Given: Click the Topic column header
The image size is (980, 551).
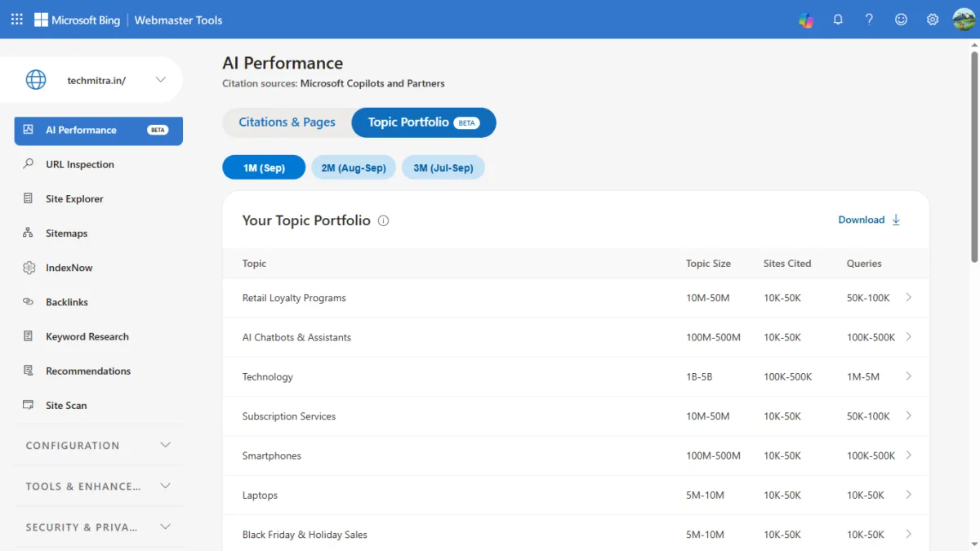Looking at the screenshot, I should [x=254, y=264].
